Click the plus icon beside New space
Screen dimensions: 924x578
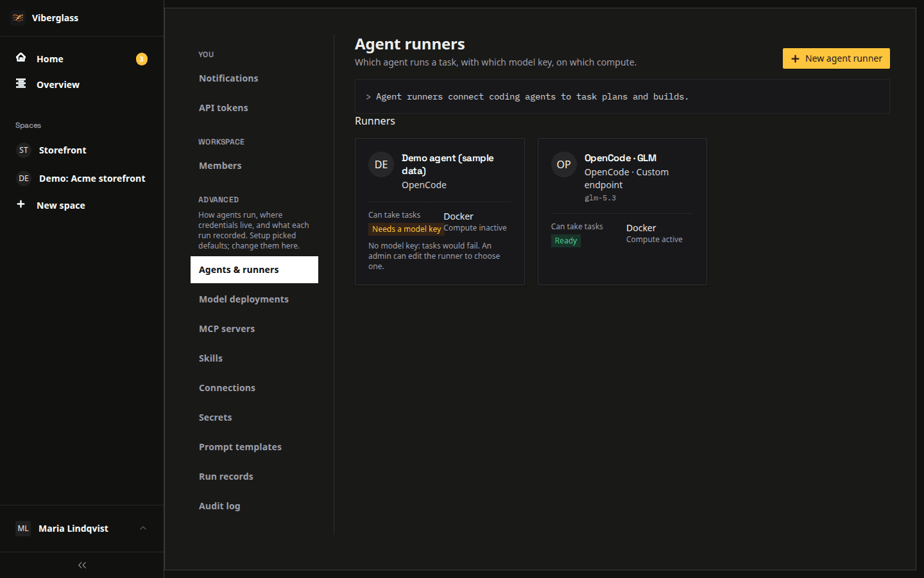click(21, 204)
